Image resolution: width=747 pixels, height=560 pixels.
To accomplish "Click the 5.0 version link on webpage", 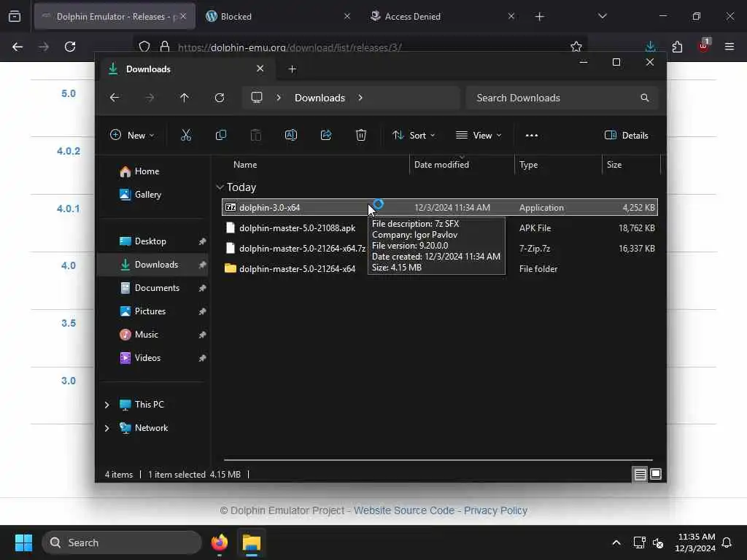I will coord(69,93).
